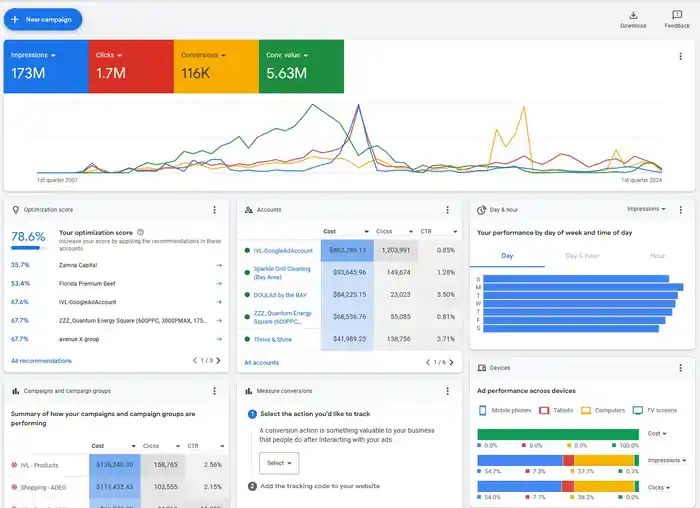Open Accounts card three-dot menu
Viewport: 700px width, 508px height.
point(447,210)
